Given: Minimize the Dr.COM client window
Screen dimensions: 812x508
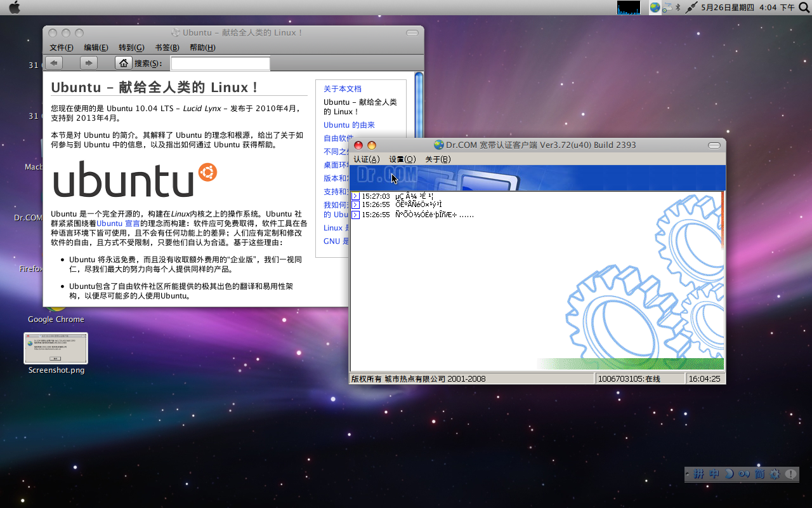Looking at the screenshot, I should (x=372, y=145).
